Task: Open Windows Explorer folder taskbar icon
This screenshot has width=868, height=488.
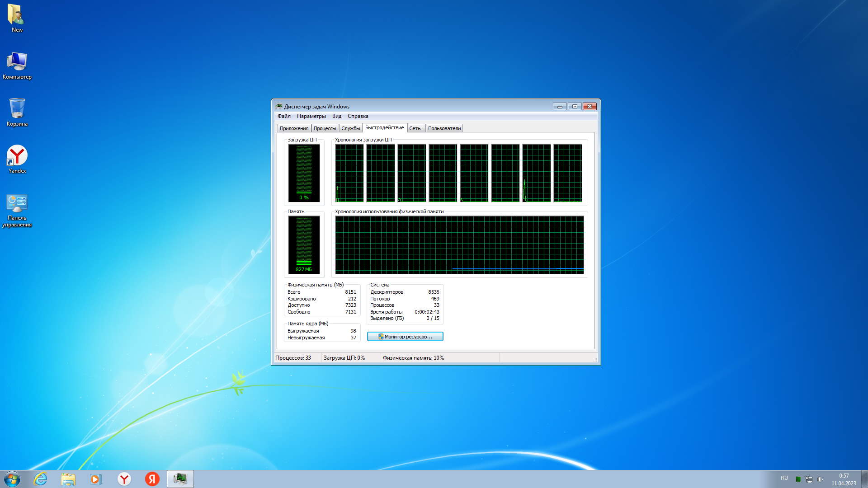Action: pos(68,479)
